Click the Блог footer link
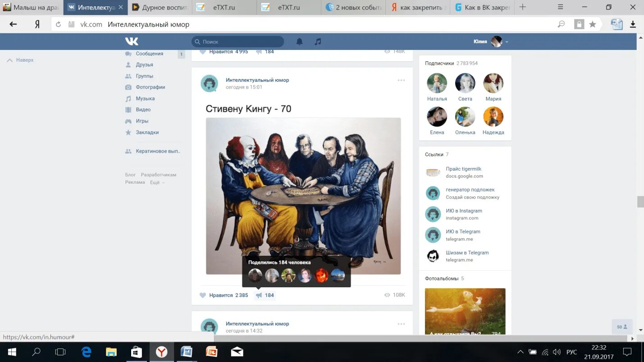This screenshot has height=362, width=644. [x=130, y=175]
